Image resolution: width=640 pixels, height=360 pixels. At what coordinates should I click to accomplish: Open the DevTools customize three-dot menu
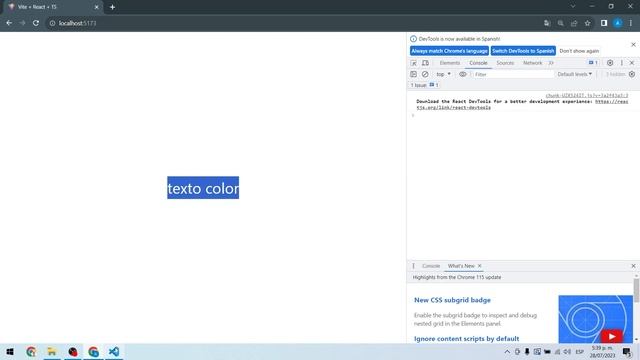pos(622,63)
